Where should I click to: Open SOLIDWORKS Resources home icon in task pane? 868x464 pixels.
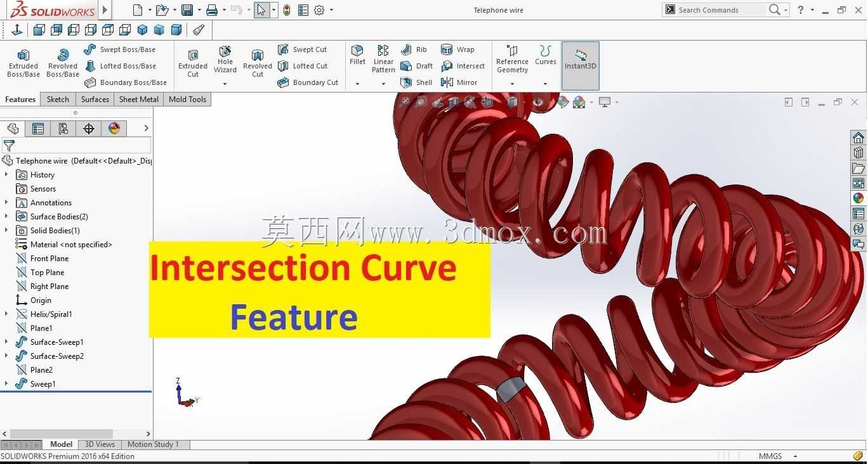point(858,138)
